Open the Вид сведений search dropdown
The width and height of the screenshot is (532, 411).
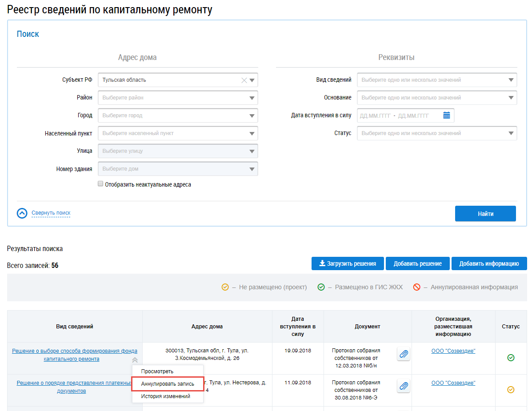tap(437, 80)
